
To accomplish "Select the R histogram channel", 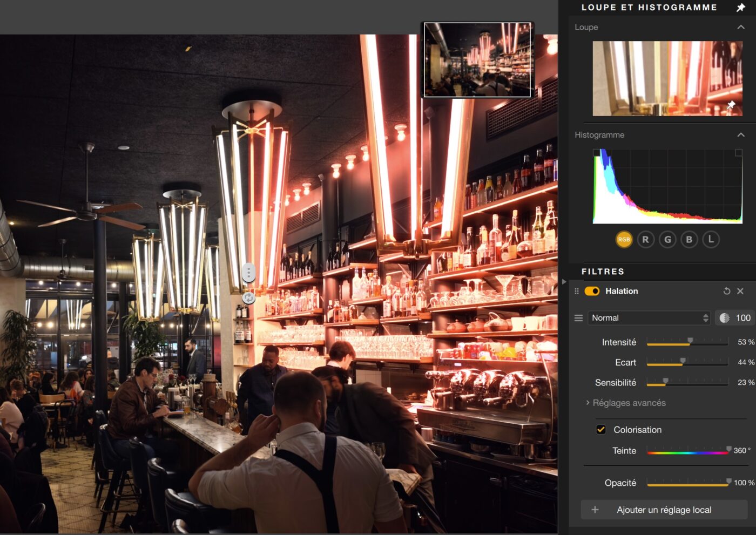I will pos(645,239).
